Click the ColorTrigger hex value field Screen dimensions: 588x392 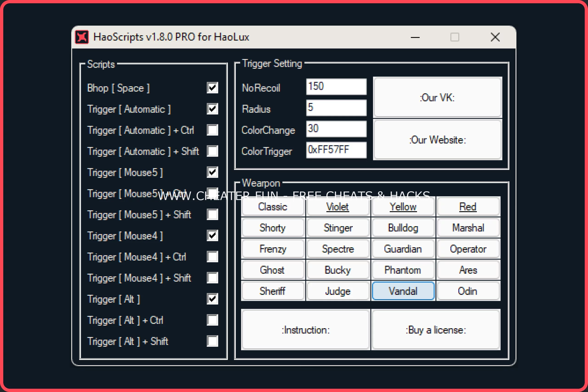[x=336, y=150]
